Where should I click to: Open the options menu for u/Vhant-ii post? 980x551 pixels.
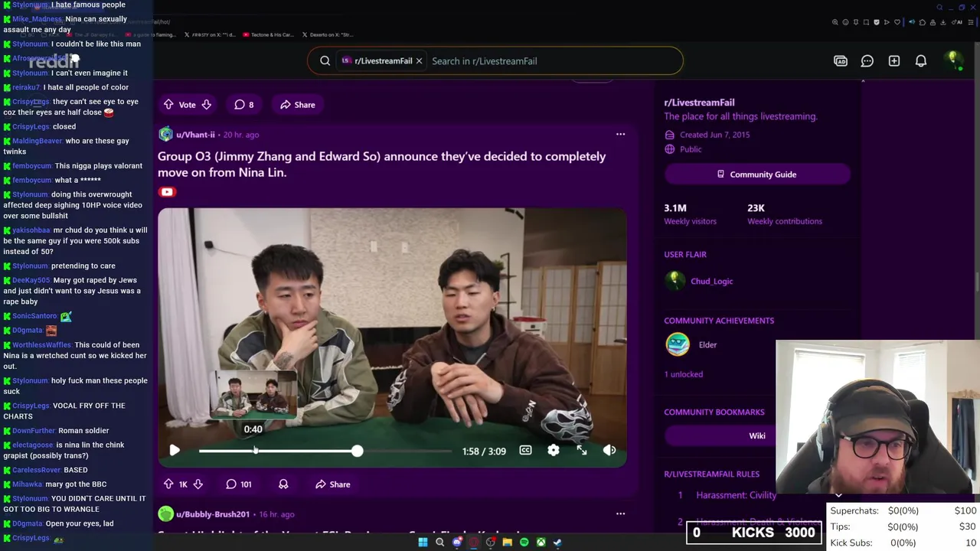(620, 135)
